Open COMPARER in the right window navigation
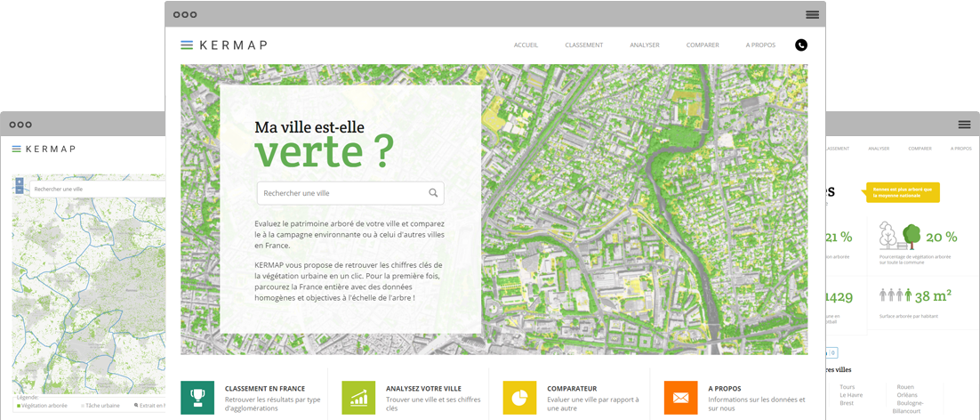This screenshot has height=420, width=980. coord(920,149)
